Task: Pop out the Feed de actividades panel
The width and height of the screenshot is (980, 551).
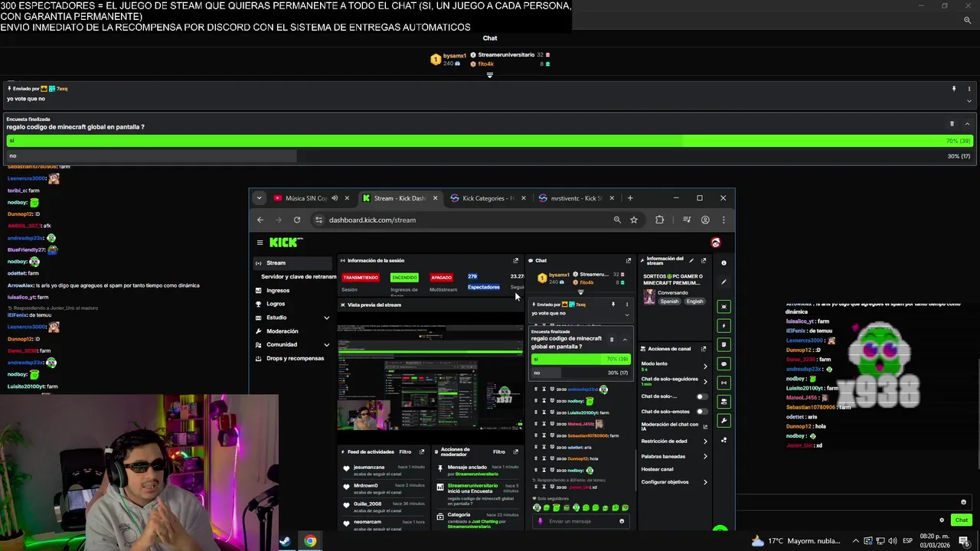Action: pos(421,452)
